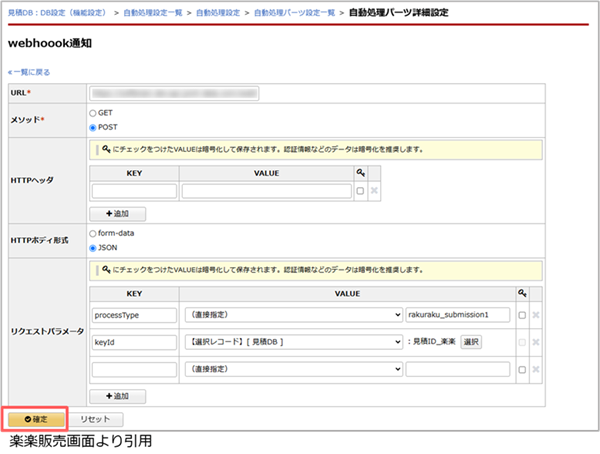Enable encryption checkbox on empty parameter row
Viewport: 600px width, 454px height.
(x=522, y=369)
